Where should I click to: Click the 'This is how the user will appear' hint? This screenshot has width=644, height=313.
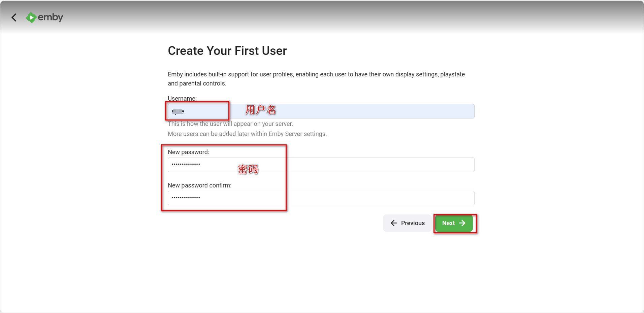point(230,124)
